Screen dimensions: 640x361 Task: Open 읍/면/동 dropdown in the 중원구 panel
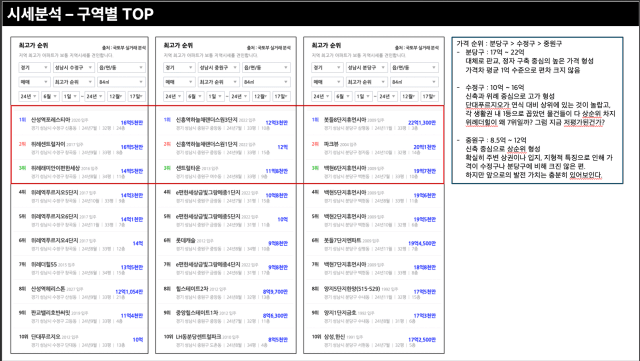point(267,67)
